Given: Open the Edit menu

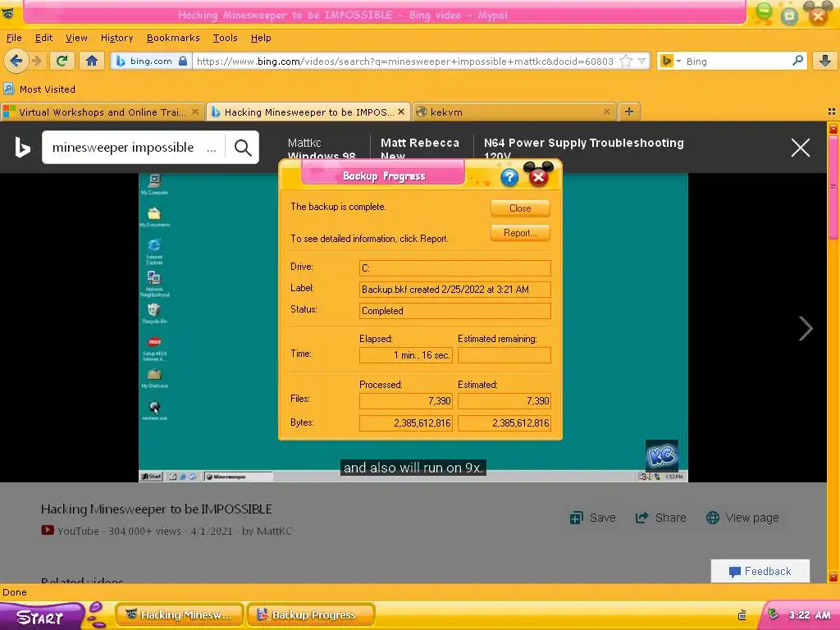Looking at the screenshot, I should click(43, 38).
